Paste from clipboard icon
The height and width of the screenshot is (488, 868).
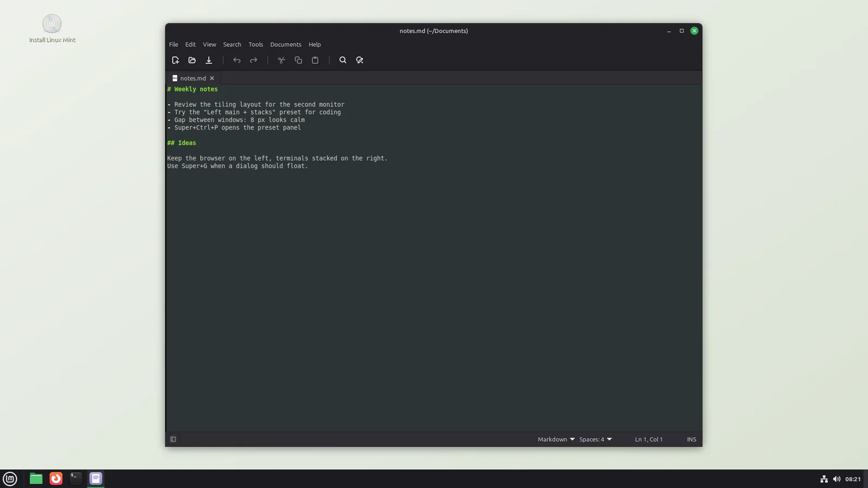tap(315, 60)
